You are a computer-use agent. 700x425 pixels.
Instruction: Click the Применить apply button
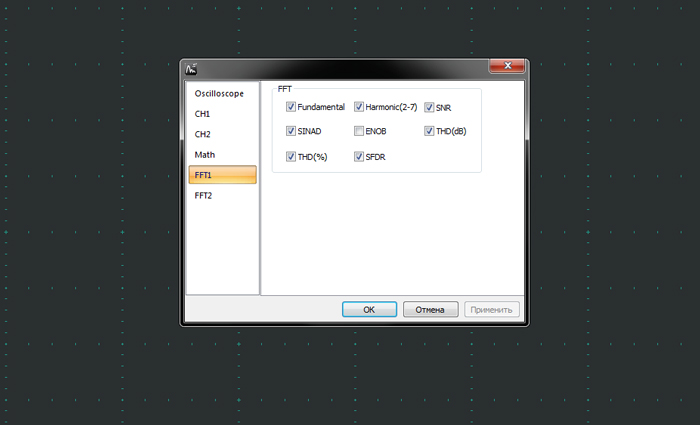492,309
